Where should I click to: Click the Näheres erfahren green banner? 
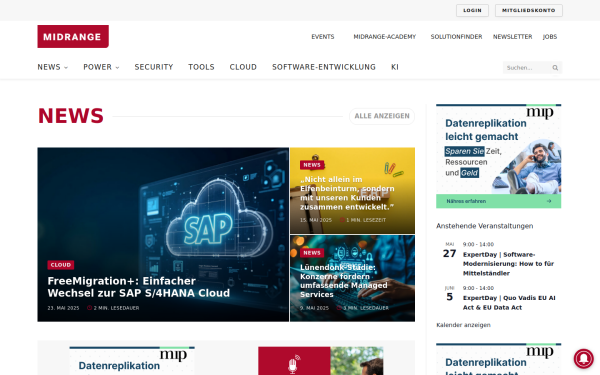pos(498,201)
